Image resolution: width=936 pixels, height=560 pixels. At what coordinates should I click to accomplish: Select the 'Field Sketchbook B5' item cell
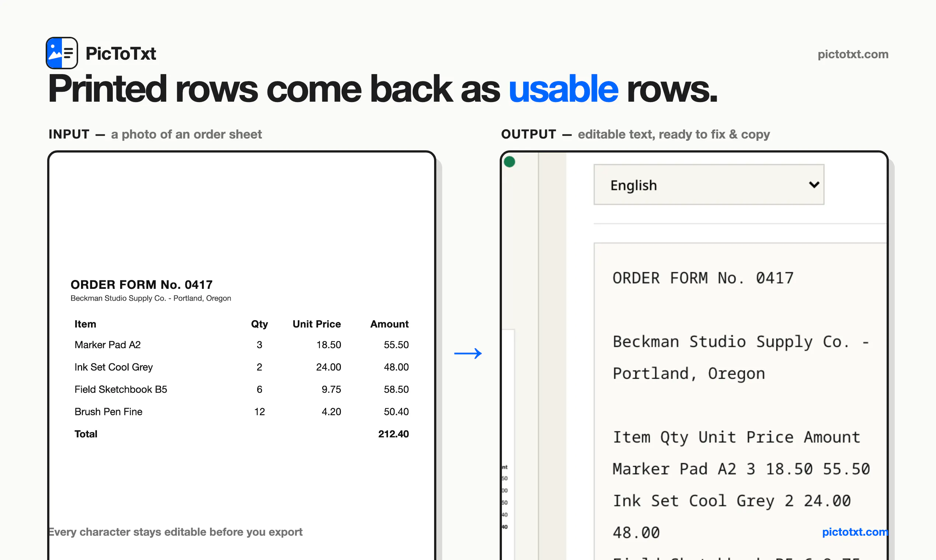tap(121, 389)
